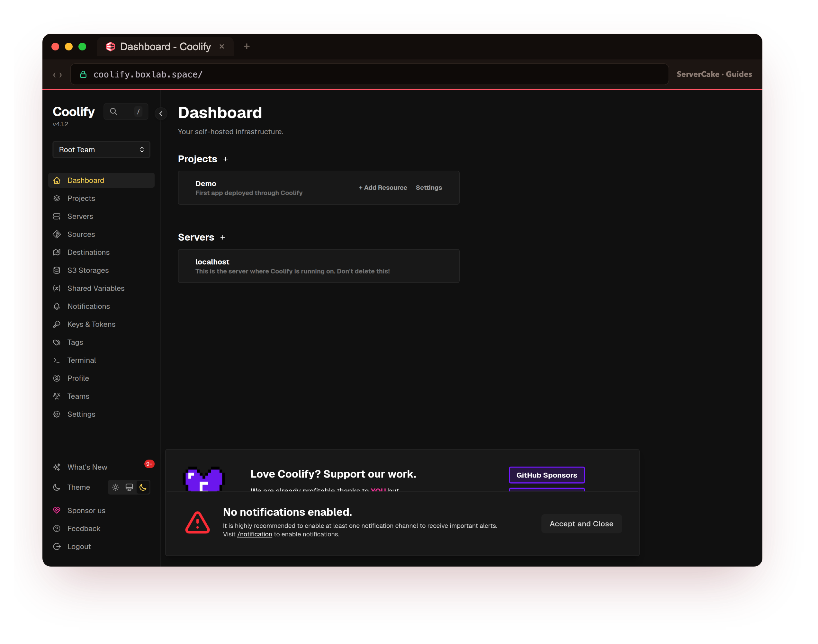Open the localhost server card
Screen dimensions: 818x644
tap(319, 266)
